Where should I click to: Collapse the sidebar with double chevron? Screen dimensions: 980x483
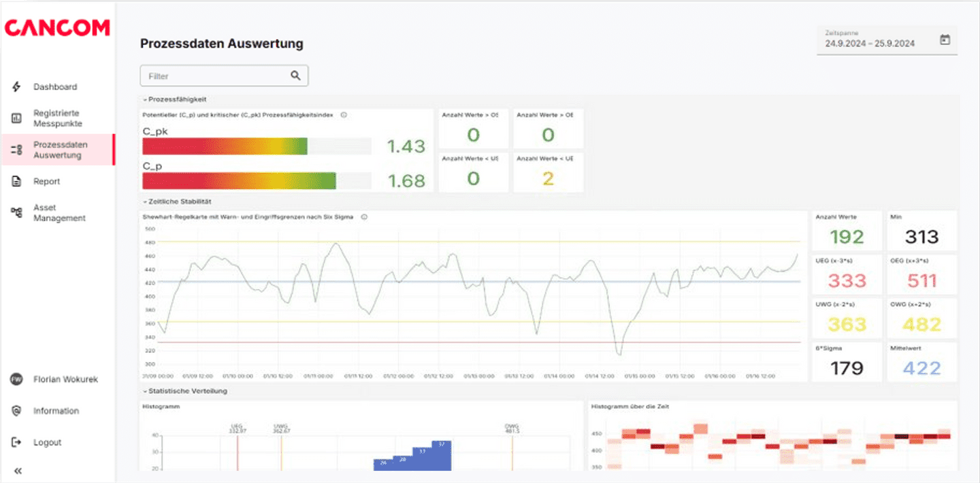click(x=18, y=471)
